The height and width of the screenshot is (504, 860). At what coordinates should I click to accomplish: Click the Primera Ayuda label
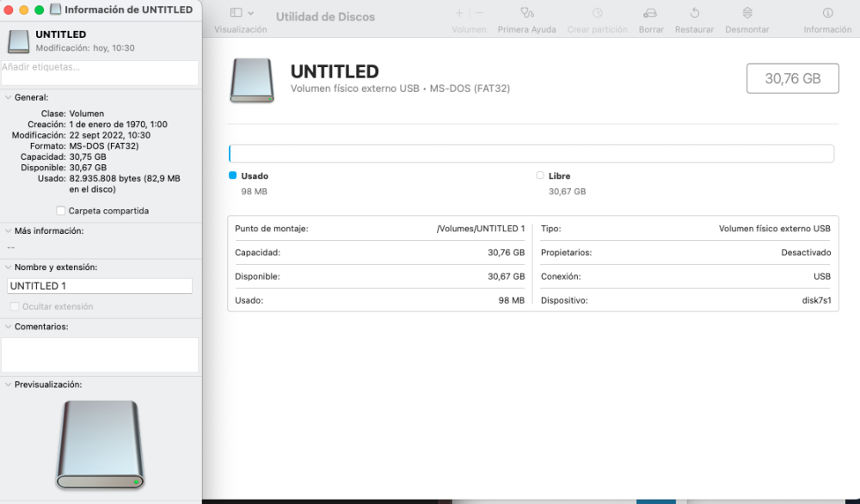pos(526,29)
